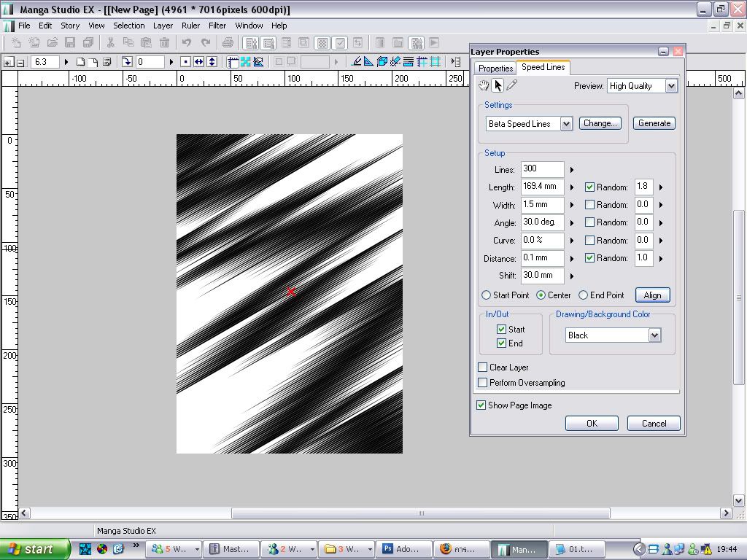Screen dimensions: 747x560
Task: Toggle the ruler display icon in toolbar
Action: [233, 61]
